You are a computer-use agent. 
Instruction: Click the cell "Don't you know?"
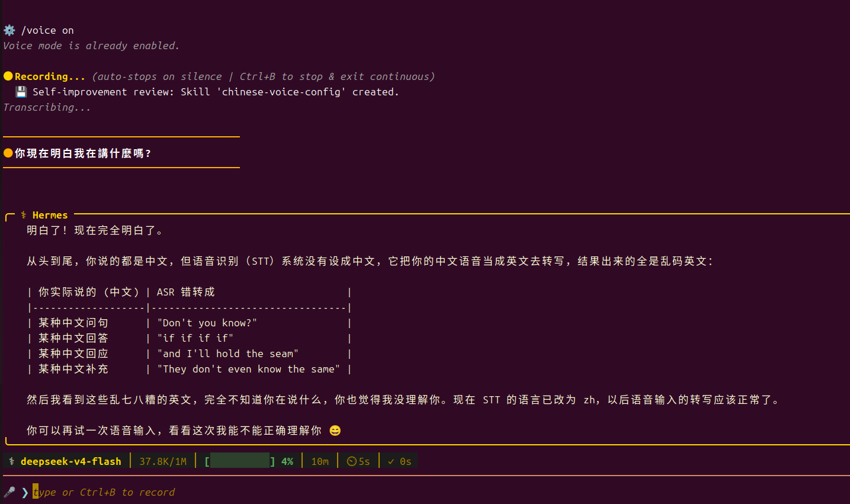tap(207, 323)
